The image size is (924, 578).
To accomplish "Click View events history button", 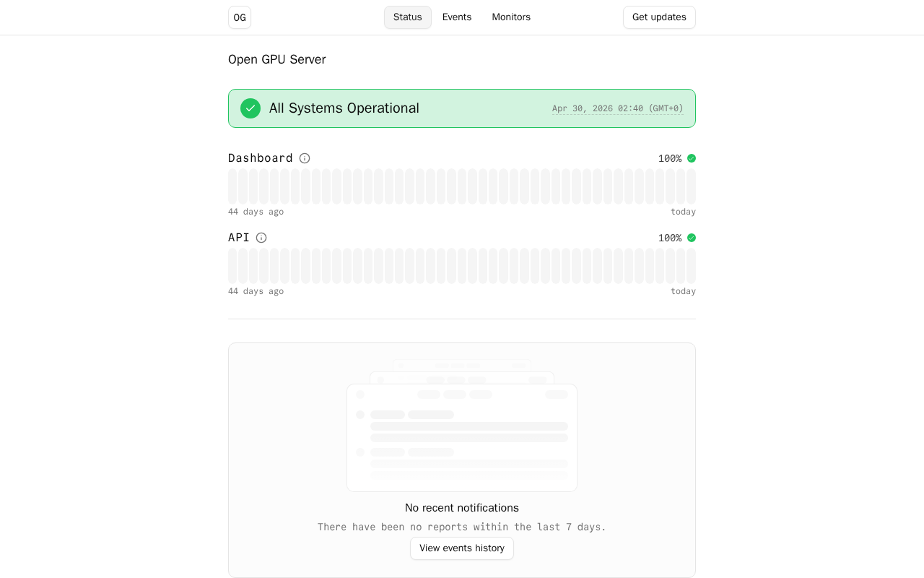I will pyautogui.click(x=462, y=548).
